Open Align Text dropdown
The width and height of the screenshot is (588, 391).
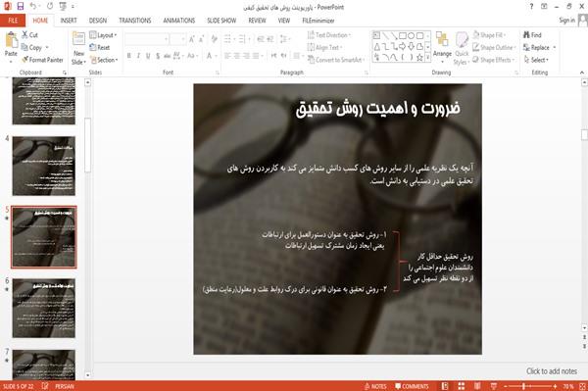point(325,47)
